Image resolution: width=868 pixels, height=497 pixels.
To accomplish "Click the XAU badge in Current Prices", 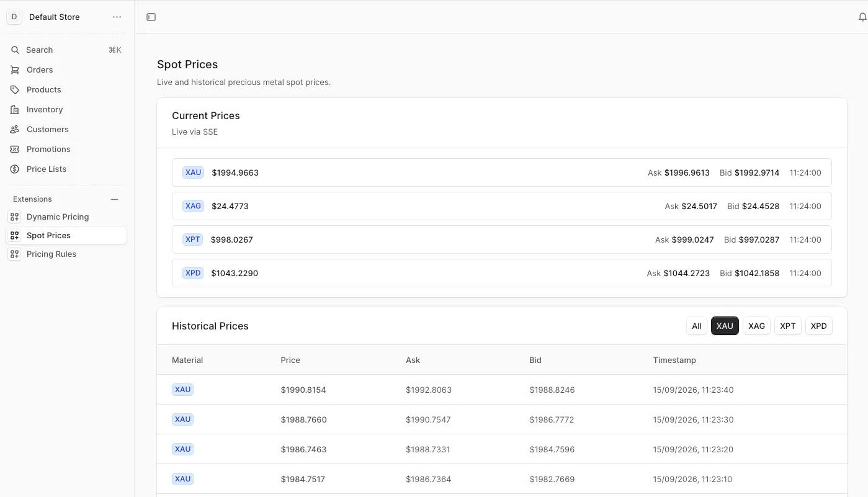I will click(193, 172).
